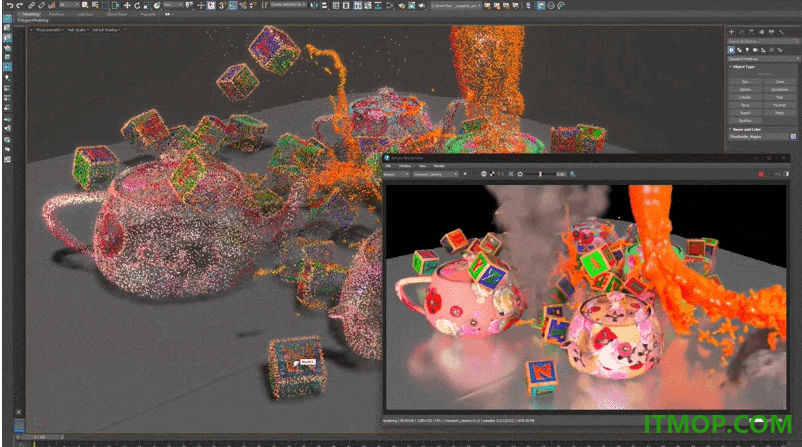Screen dimensions: 802x447
Task: Toggle Spinner Snap
Action: [x=253, y=5]
